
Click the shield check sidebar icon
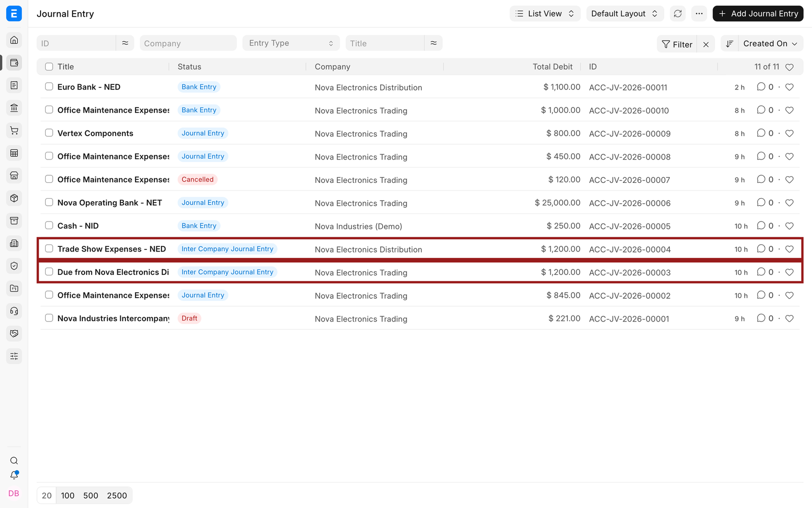[14, 266]
